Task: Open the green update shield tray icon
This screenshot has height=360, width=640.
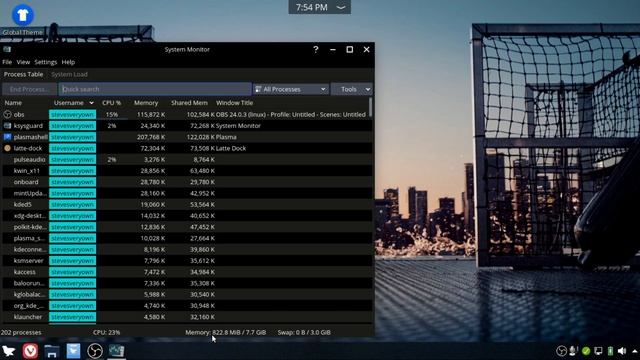Action: 586,351
